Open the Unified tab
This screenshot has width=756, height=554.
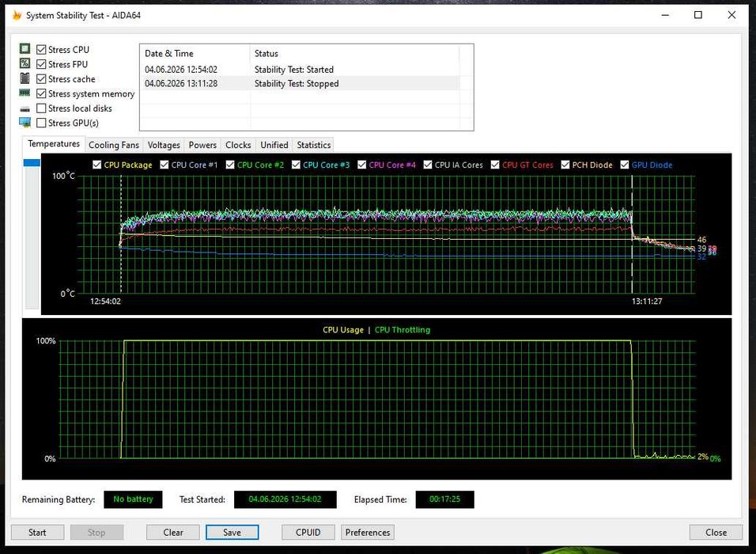click(274, 145)
